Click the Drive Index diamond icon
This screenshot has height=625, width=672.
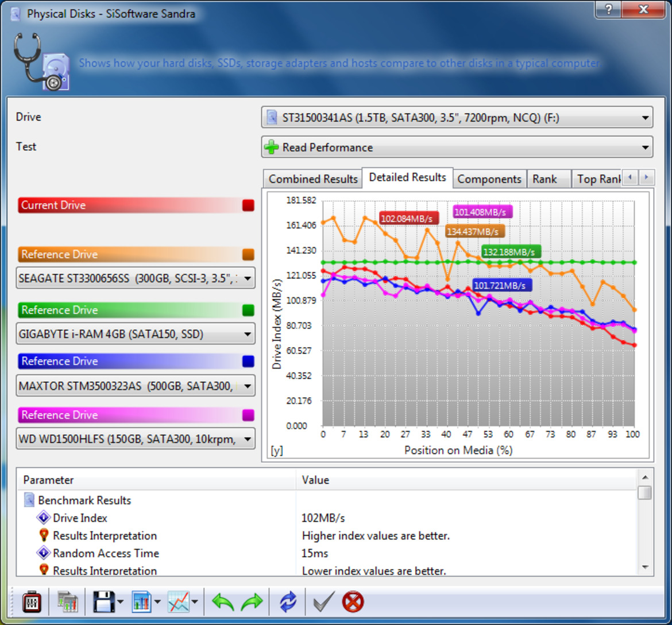[43, 518]
